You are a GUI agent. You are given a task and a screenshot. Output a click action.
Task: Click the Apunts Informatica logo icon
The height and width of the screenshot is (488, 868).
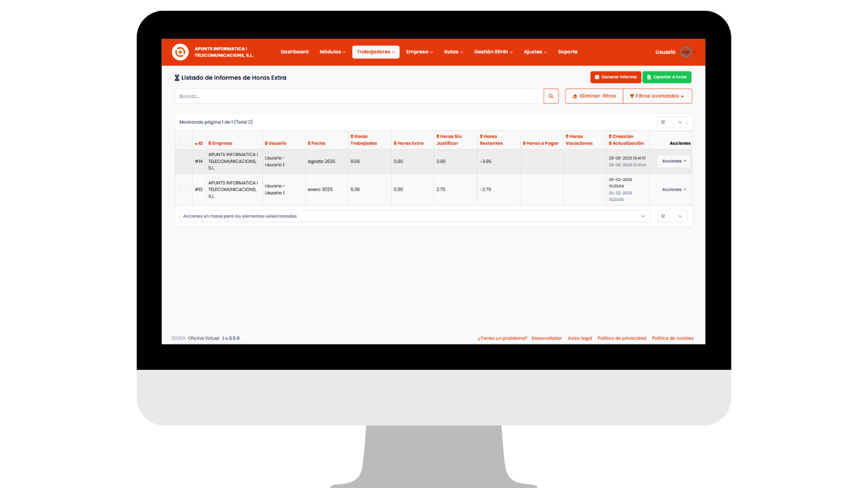point(180,52)
